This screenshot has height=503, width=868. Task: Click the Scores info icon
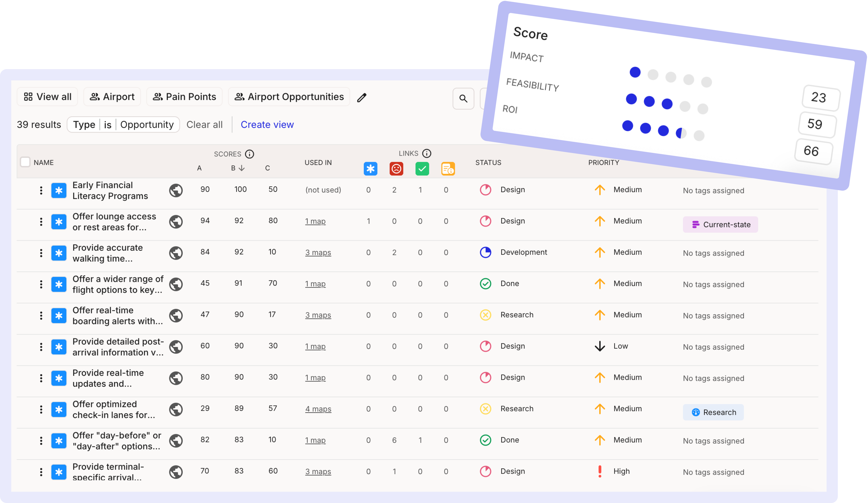coord(249,154)
